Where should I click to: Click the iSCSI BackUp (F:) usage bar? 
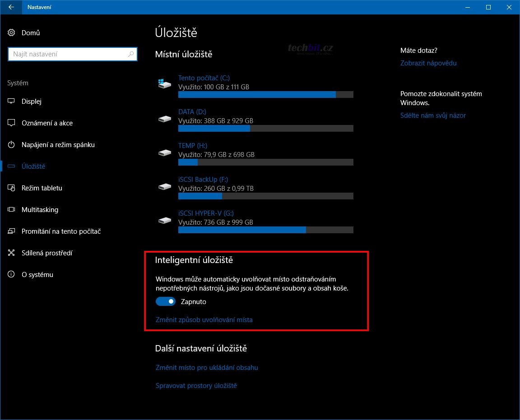pyautogui.click(x=265, y=196)
